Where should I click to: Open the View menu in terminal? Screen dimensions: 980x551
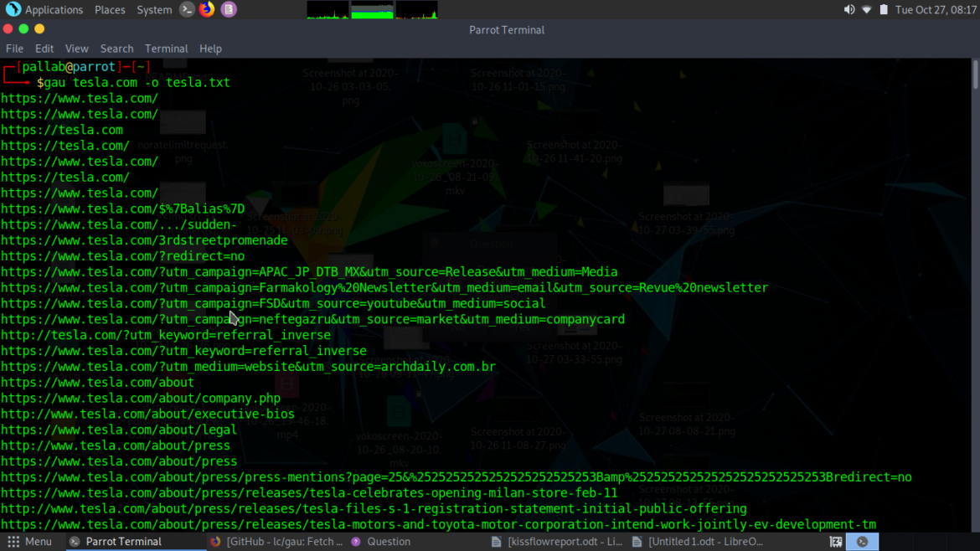76,49
